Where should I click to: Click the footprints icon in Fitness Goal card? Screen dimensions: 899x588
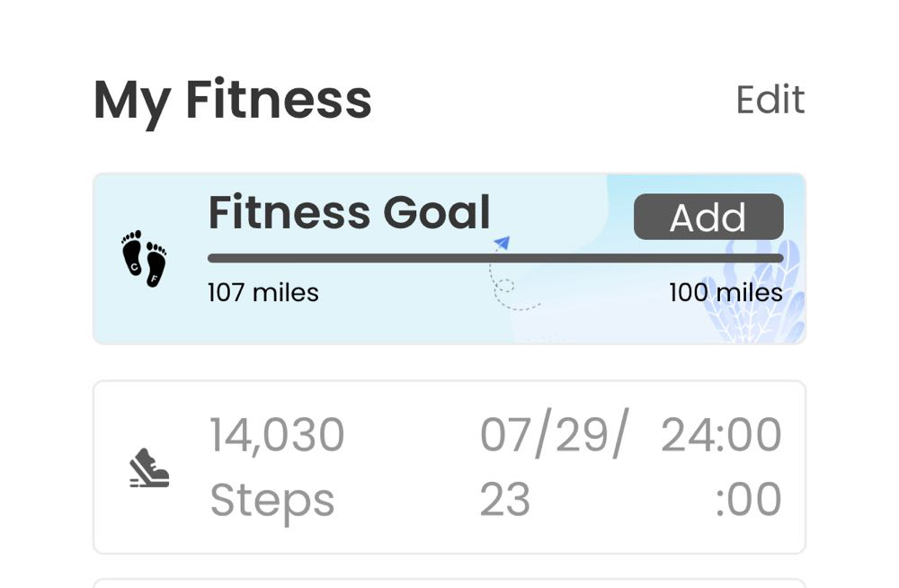pos(144,259)
